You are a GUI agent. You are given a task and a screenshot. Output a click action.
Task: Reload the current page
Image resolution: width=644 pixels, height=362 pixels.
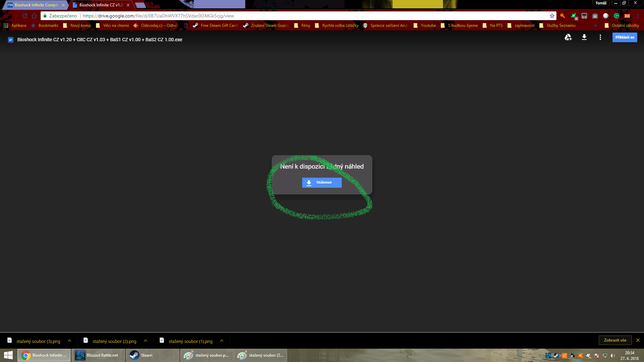(25, 16)
